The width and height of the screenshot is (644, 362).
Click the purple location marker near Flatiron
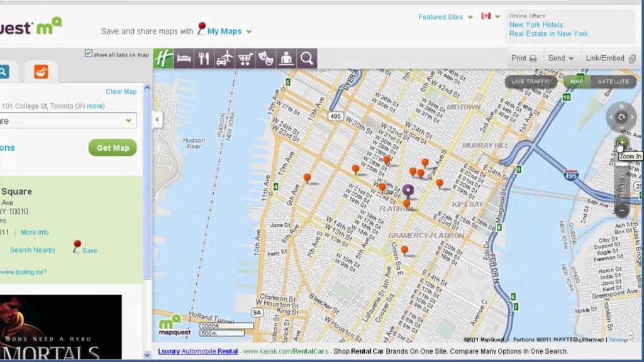408,190
